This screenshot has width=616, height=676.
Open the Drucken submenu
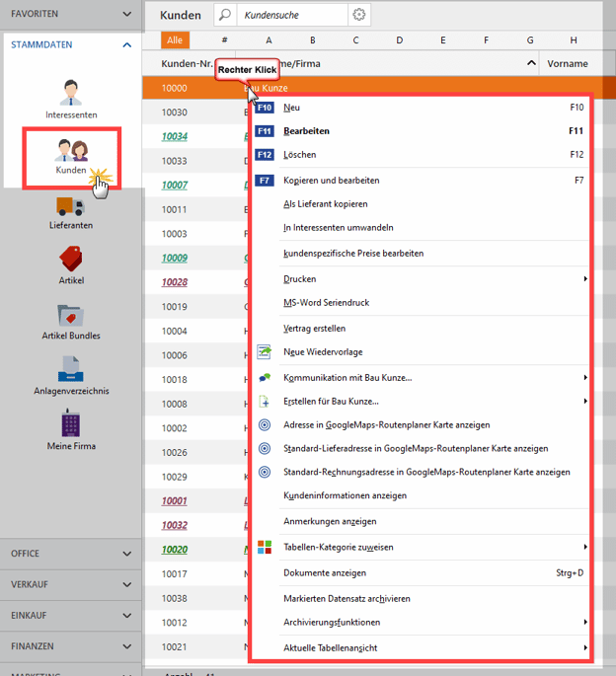[x=300, y=279]
